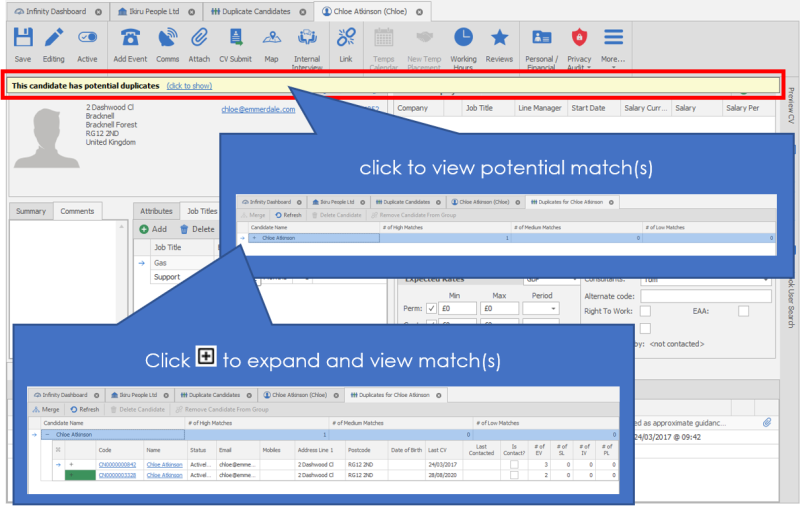Open Working Hours clock icon

coord(463,39)
